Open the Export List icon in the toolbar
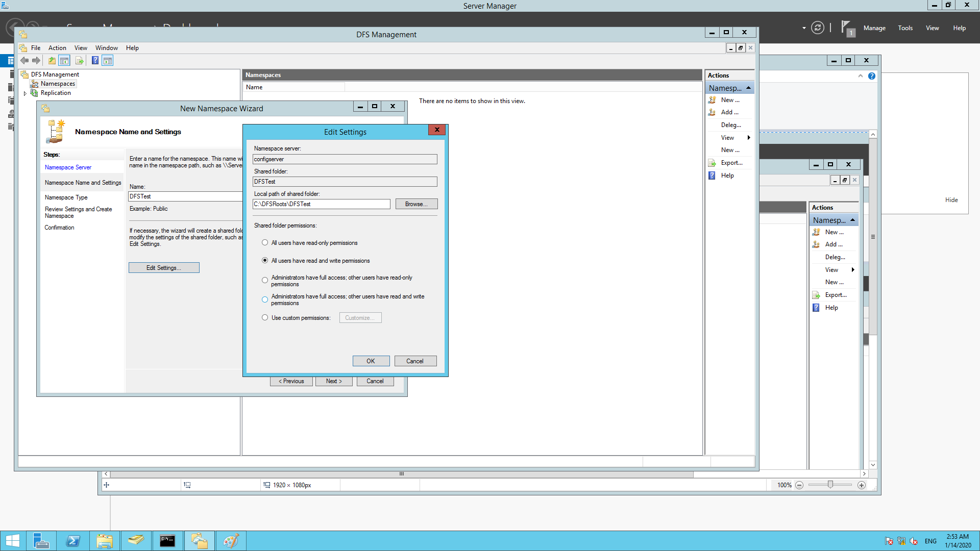 [80, 60]
